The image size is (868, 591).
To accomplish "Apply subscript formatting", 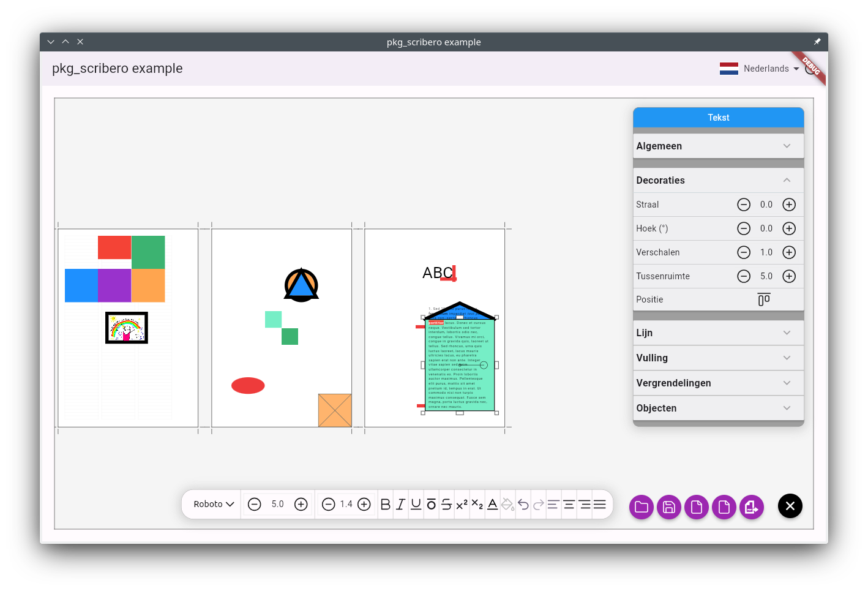I will (477, 504).
